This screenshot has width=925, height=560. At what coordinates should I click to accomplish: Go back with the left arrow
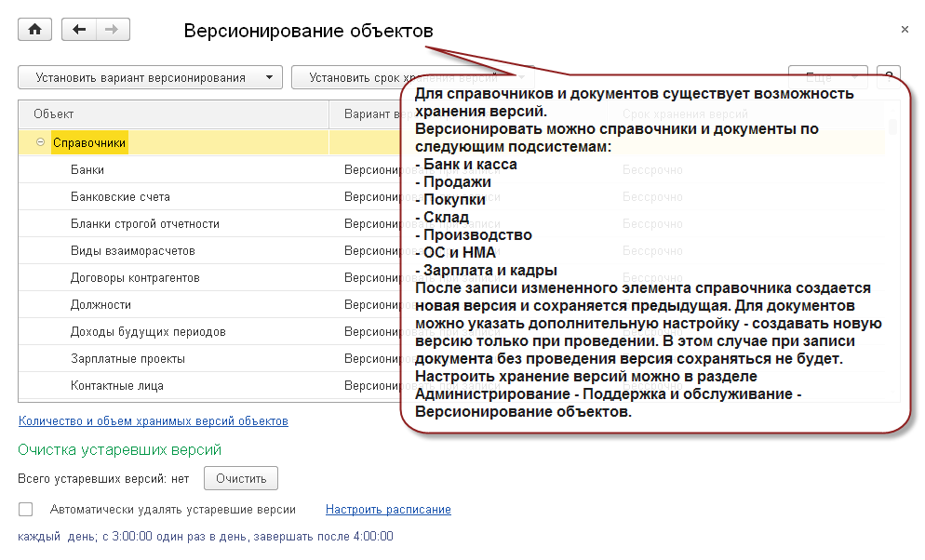(78, 30)
